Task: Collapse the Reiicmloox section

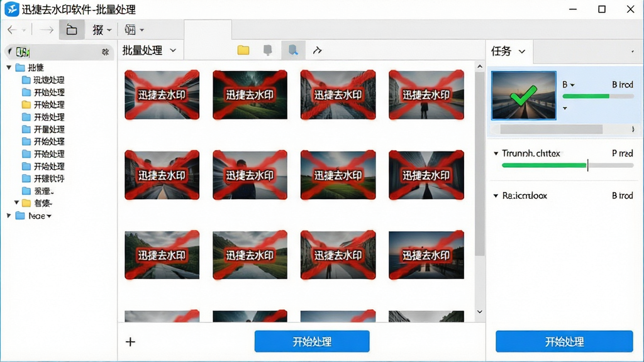Action: (496, 196)
